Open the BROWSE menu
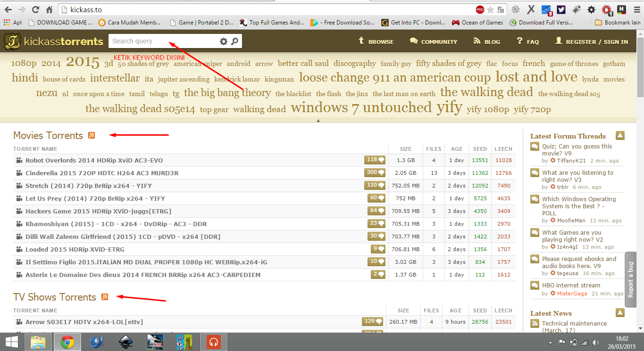644x351 pixels. [376, 41]
